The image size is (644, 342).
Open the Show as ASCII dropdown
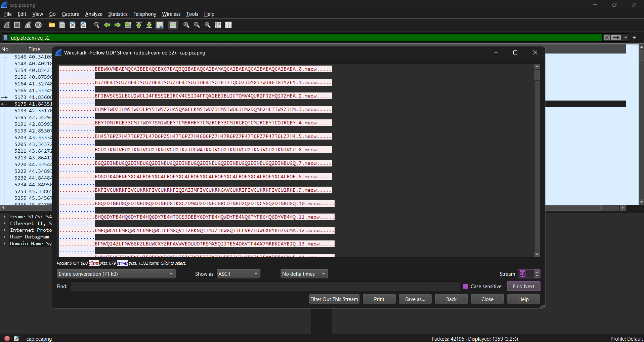tap(238, 274)
